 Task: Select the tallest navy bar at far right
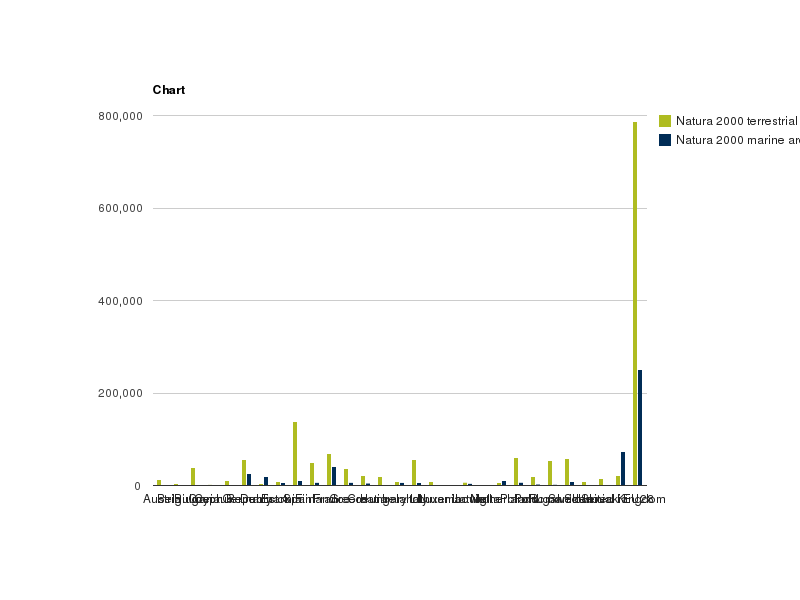[x=640, y=428]
